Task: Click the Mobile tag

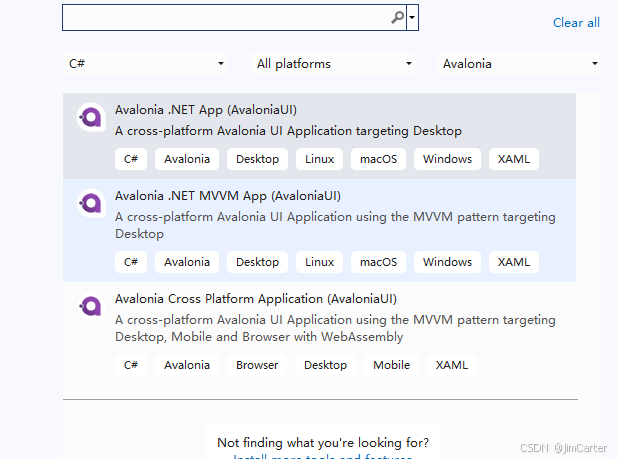Action: coord(392,365)
